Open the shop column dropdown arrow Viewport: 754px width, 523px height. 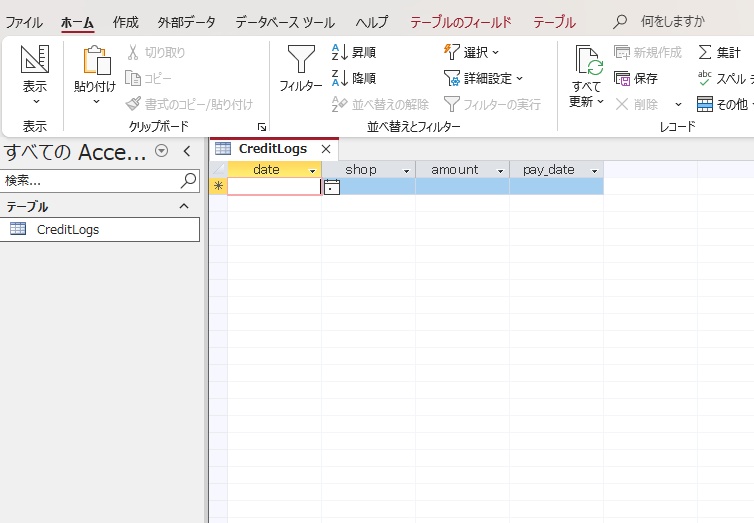click(406, 171)
